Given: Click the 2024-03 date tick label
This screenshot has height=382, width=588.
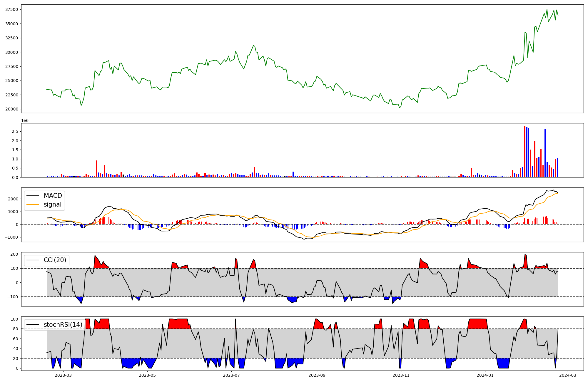Looking at the screenshot, I should (x=567, y=375).
